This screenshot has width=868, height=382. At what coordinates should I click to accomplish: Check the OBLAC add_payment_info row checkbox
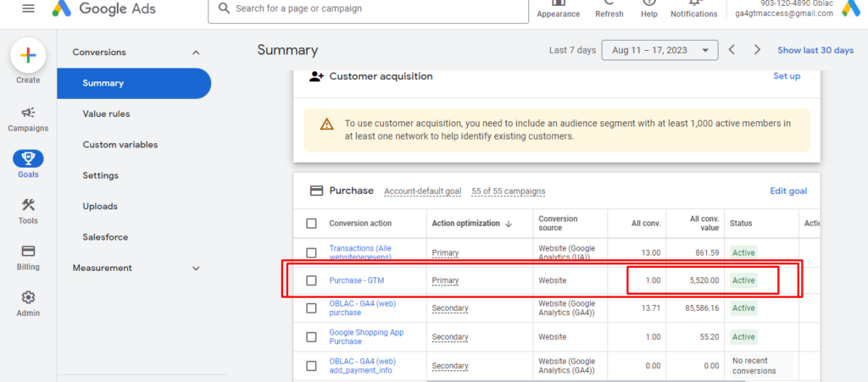click(x=312, y=365)
